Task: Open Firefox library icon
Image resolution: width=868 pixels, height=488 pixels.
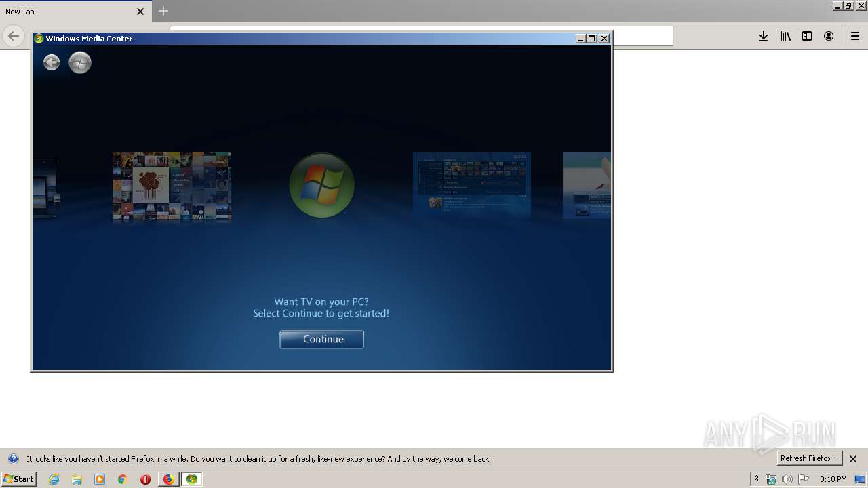Action: click(785, 36)
